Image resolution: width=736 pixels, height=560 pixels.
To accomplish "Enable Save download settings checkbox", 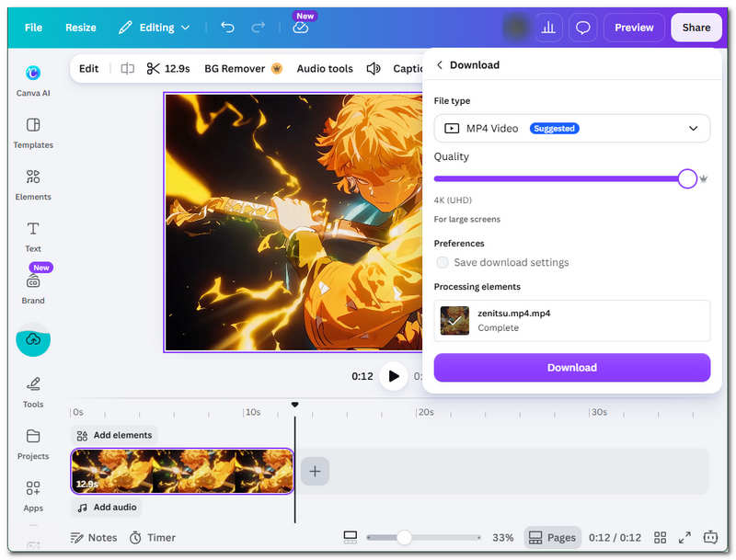I will pos(442,262).
